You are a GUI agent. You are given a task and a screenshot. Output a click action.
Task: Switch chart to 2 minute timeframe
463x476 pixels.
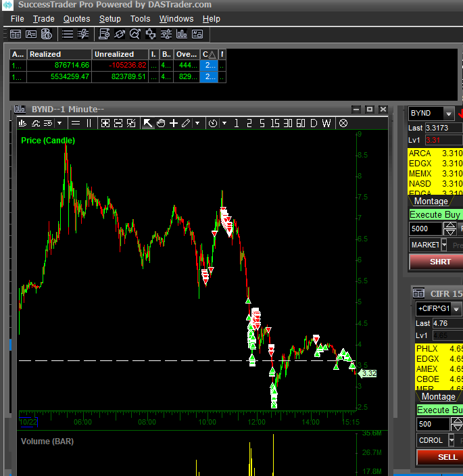(249, 123)
